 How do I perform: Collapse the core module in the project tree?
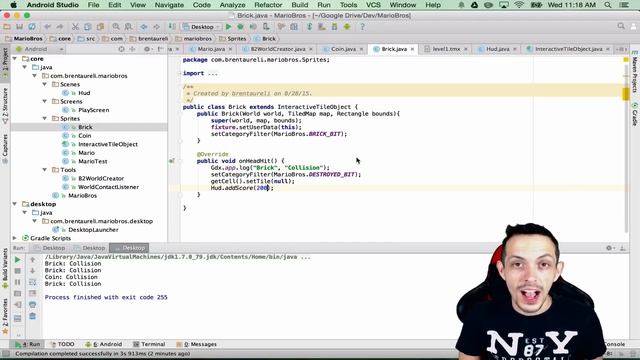(x=15, y=59)
